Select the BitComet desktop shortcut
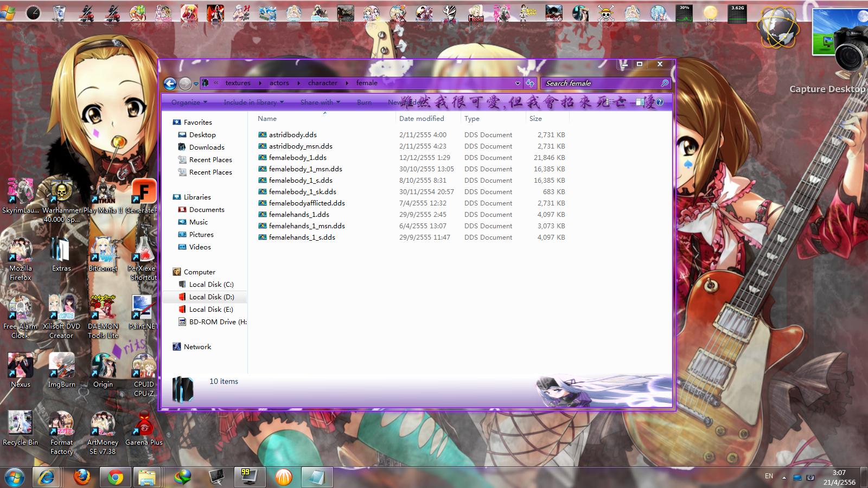This screenshot has width=868, height=488. pos(103,255)
